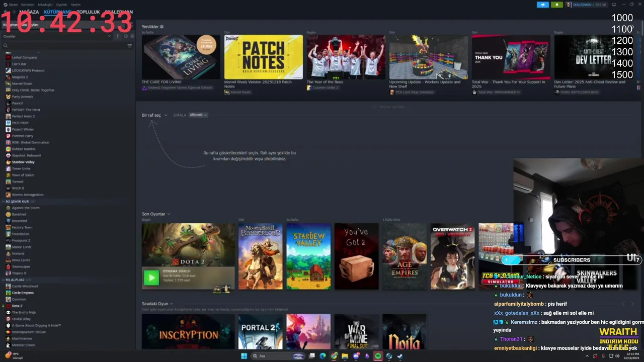Open the Yenilikler settings gear
This screenshot has height=362, width=644.
pyautogui.click(x=162, y=27)
